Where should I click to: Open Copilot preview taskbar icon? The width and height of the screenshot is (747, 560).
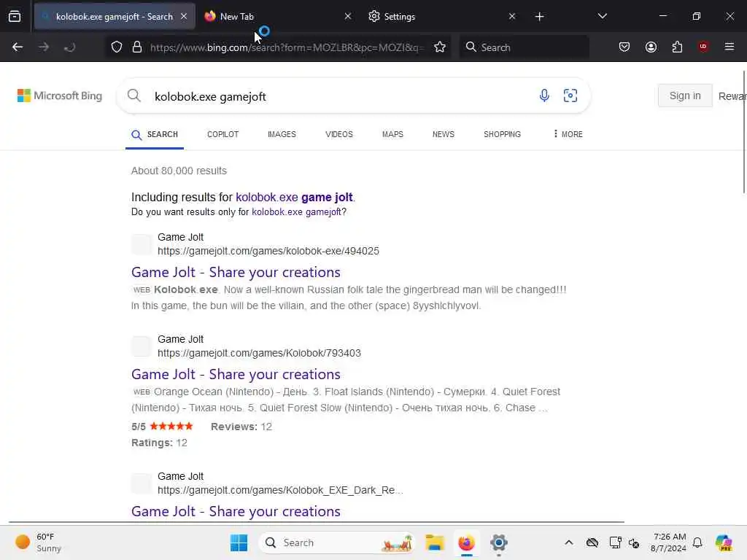(724, 542)
